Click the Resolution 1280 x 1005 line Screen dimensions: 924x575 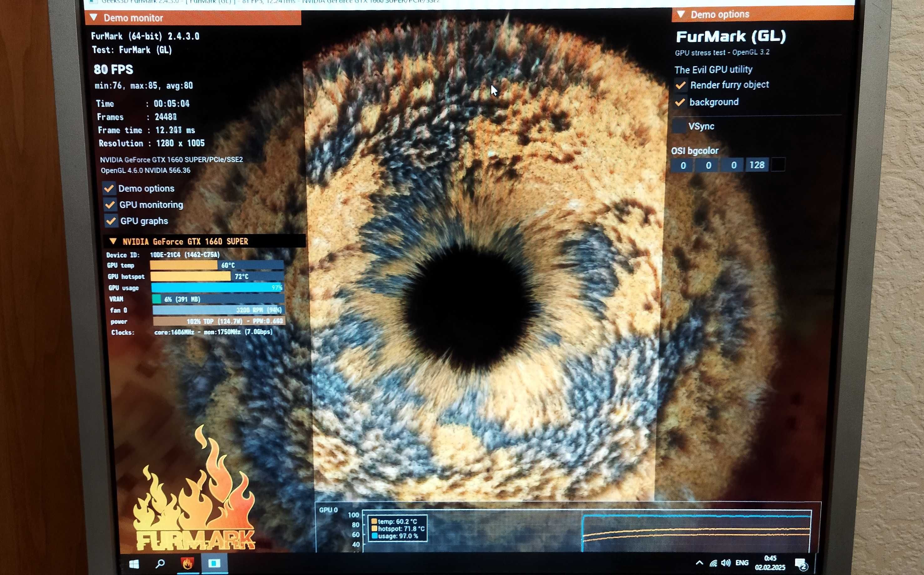[x=152, y=144]
